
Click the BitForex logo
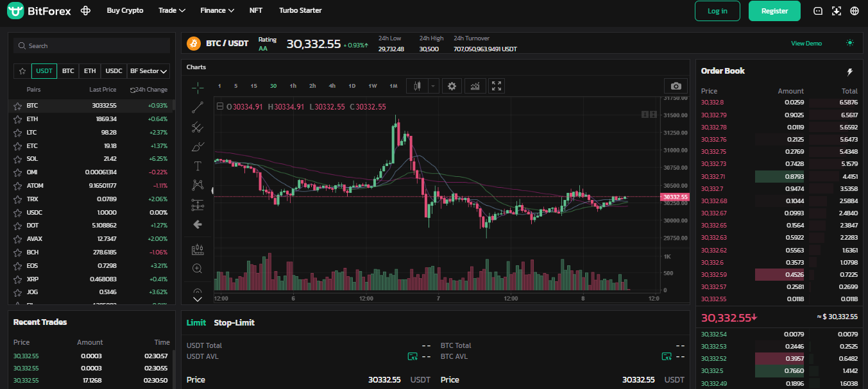[x=39, y=11]
